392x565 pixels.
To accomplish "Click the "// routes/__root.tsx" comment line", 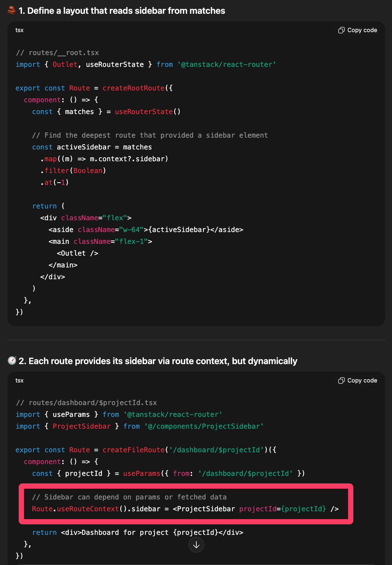I will [57, 53].
